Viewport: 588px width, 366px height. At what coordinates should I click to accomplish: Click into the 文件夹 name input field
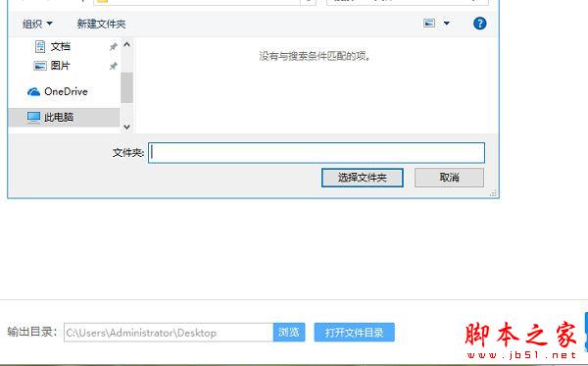pyautogui.click(x=317, y=153)
